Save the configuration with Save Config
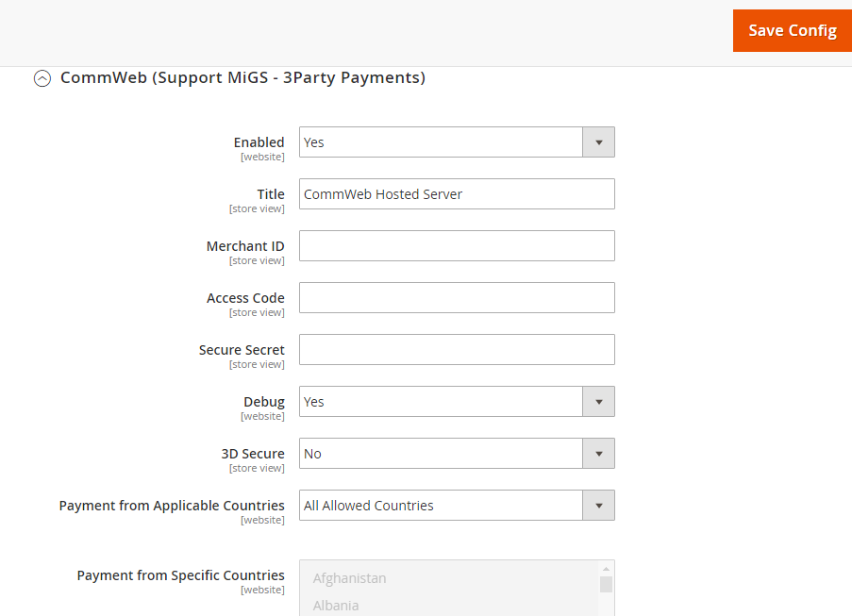This screenshot has width=852, height=616. point(793,30)
